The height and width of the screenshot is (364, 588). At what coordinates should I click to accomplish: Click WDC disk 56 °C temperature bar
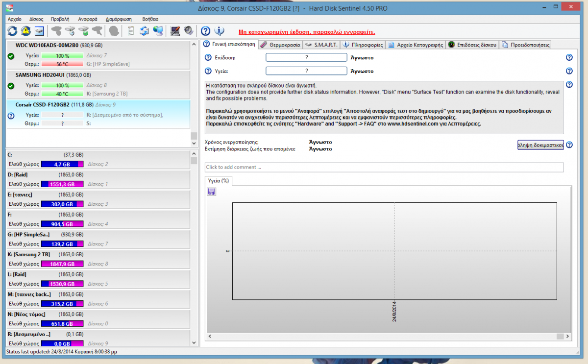[x=63, y=64]
